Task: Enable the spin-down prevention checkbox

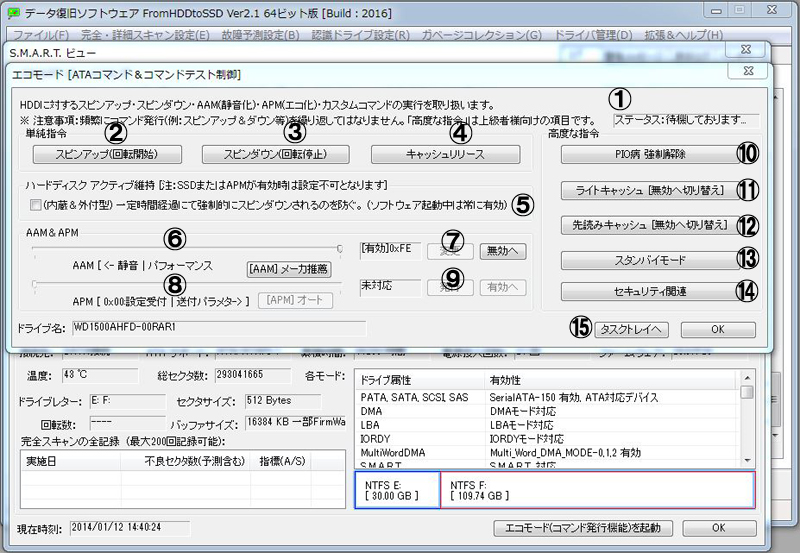Action: [x=35, y=205]
